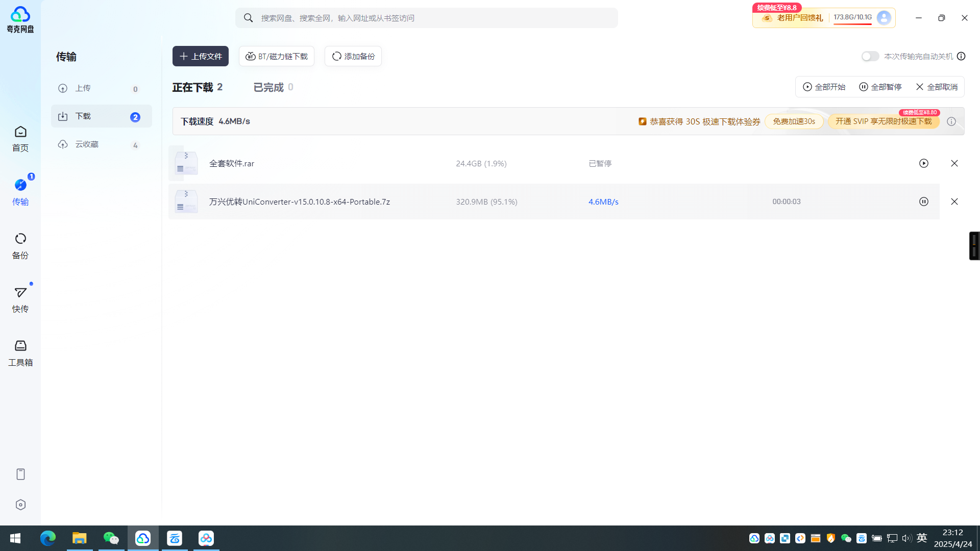Open the settings hexagon icon
Viewport: 980px width, 551px height.
(x=20, y=505)
